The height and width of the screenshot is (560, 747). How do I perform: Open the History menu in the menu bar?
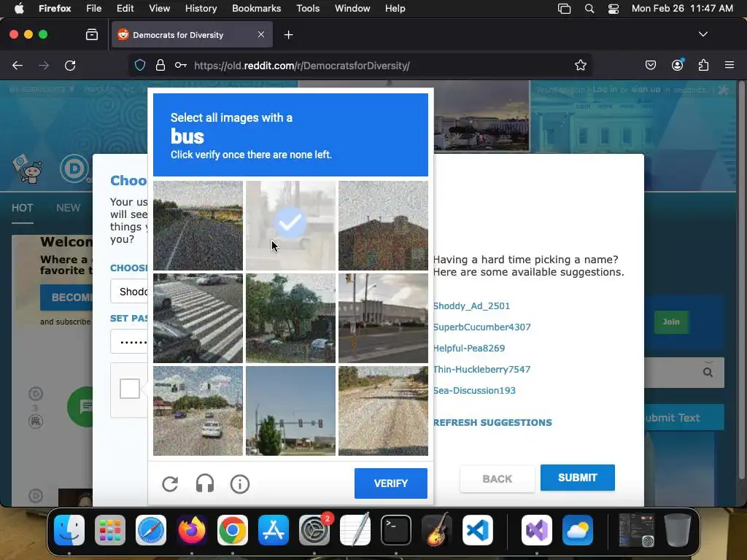click(x=201, y=9)
